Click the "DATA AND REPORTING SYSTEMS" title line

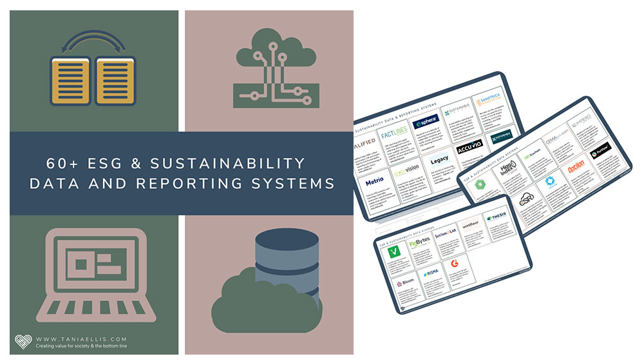(182, 183)
